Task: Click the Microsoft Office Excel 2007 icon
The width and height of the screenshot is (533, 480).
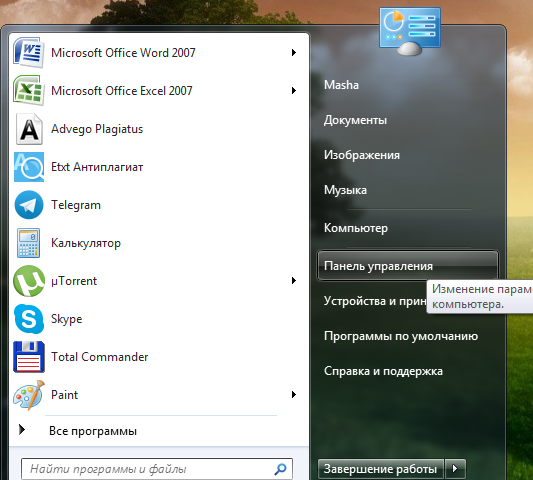Action: point(29,90)
